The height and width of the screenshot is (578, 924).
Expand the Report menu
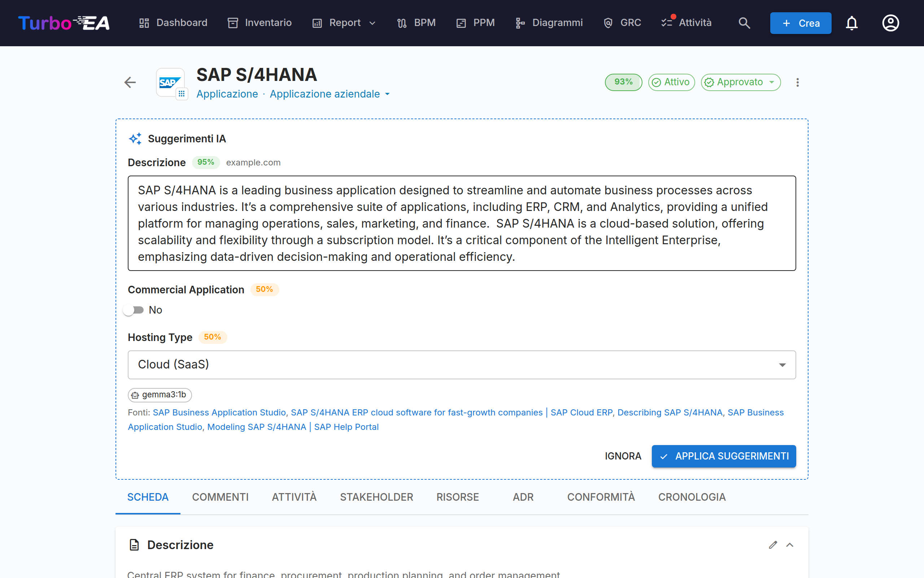coord(344,23)
